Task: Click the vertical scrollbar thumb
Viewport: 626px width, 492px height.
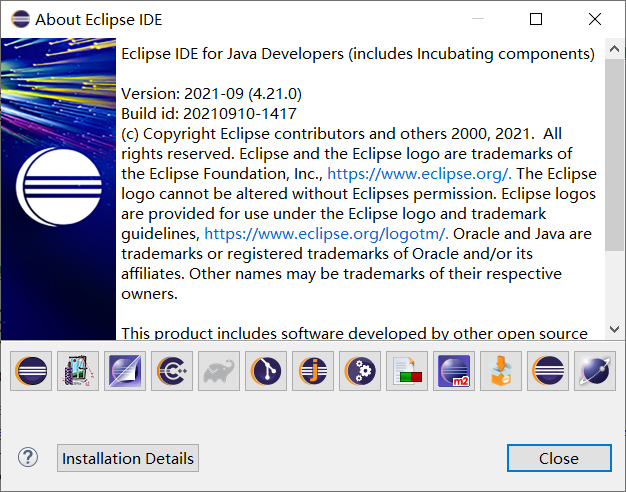Action: coord(614,155)
